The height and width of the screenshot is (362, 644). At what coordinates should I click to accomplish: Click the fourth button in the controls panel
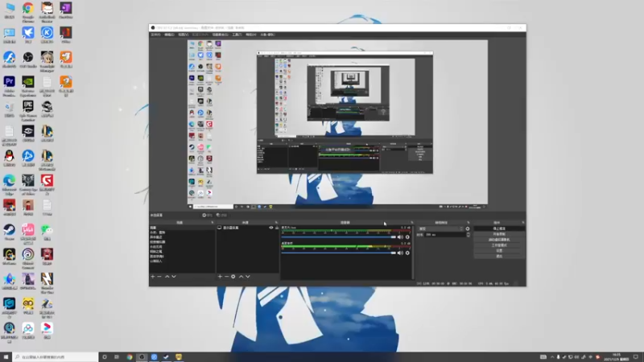tap(499, 245)
